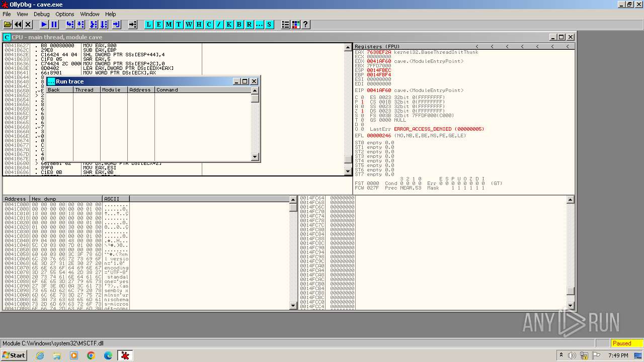The image size is (644, 362).
Task: Click the Trace into toolbar icon
Action: coord(93,24)
